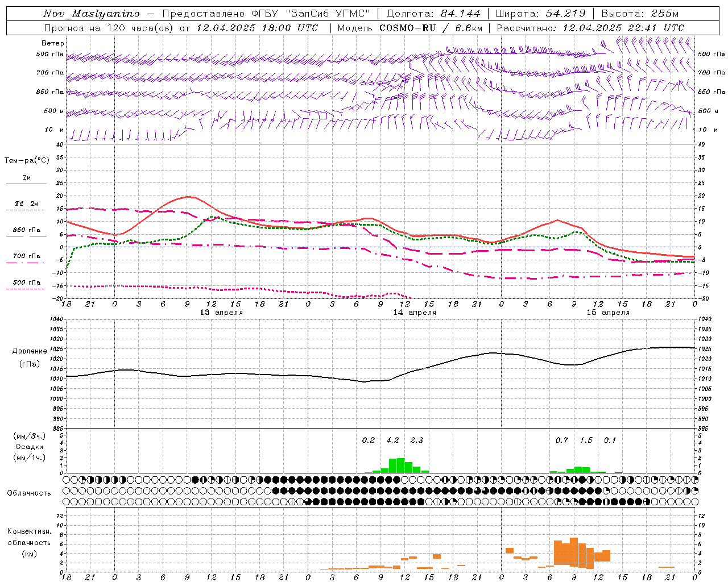Click the Облачность cloud cover label
Image resolution: width=728 pixels, height=582 pixels.
pyautogui.click(x=29, y=493)
